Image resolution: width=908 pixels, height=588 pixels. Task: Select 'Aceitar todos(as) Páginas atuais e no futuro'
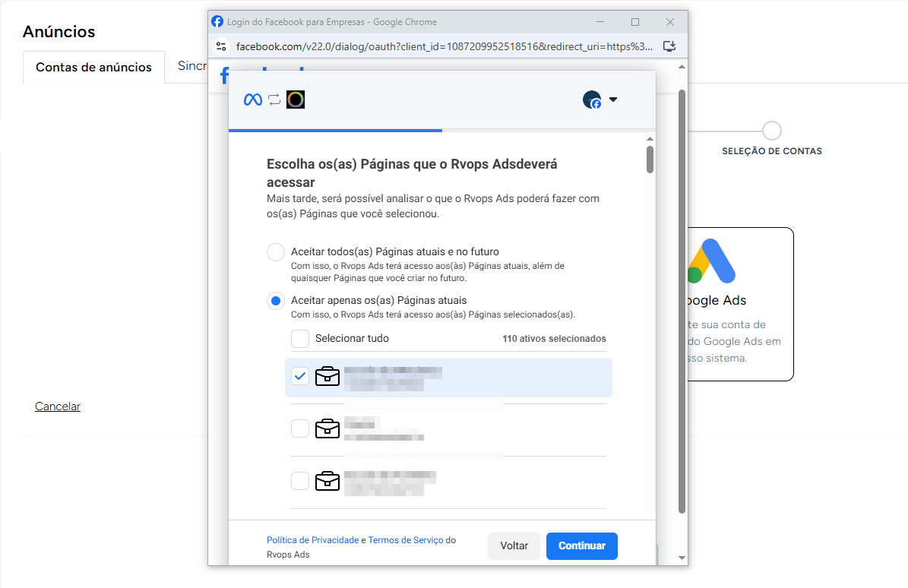[x=276, y=252]
